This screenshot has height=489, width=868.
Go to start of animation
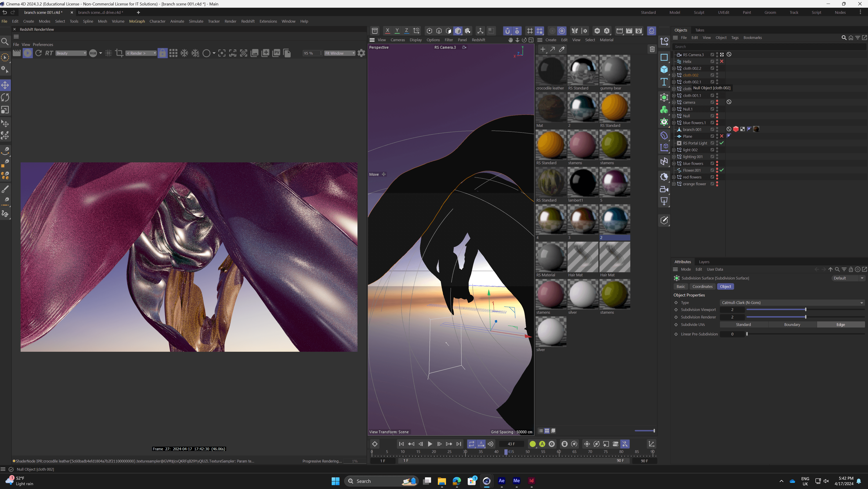401,444
